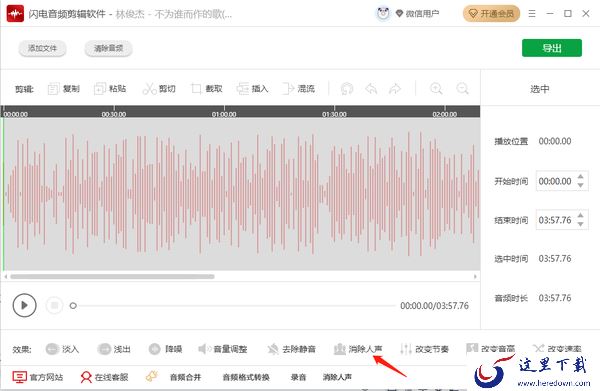Viewport: 600px width, 391px height.
Task: Open the 官方网站 link
Action: pyautogui.click(x=38, y=377)
